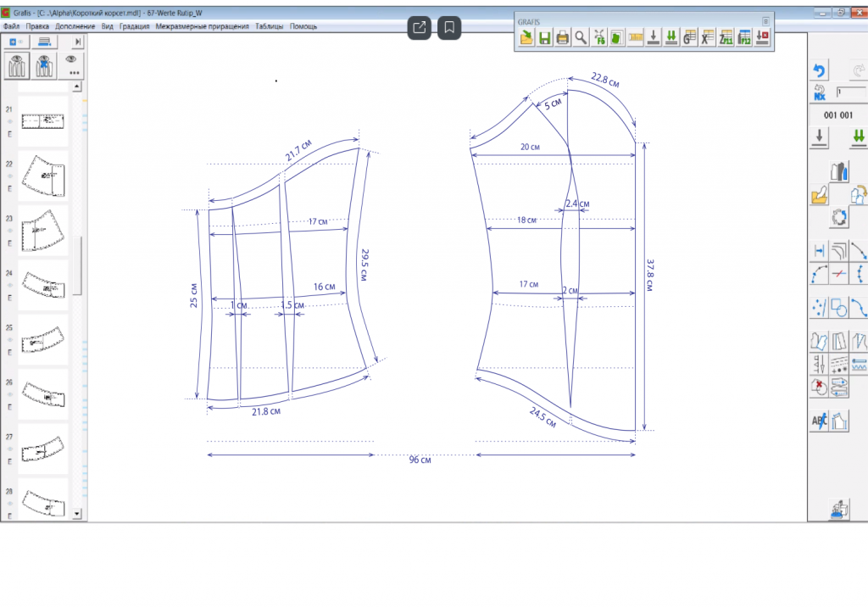This screenshot has width=868, height=608.
Task: Click the blue undo arrow
Action: click(x=819, y=70)
